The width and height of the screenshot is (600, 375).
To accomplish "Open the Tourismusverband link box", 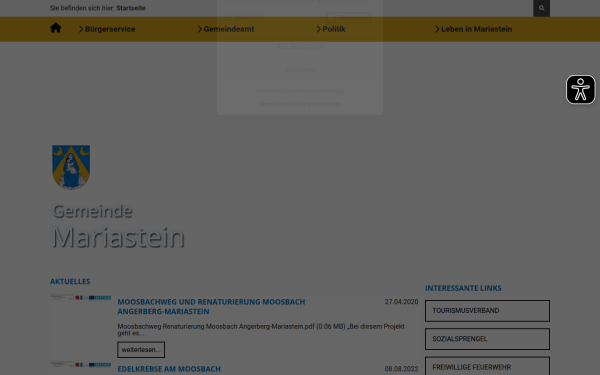I will tap(487, 311).
